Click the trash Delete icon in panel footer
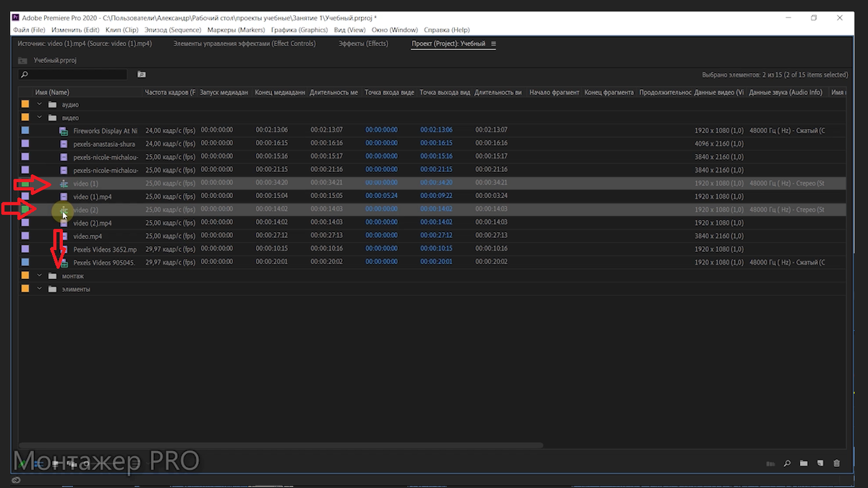Viewport: 868px width, 488px height. click(837, 463)
